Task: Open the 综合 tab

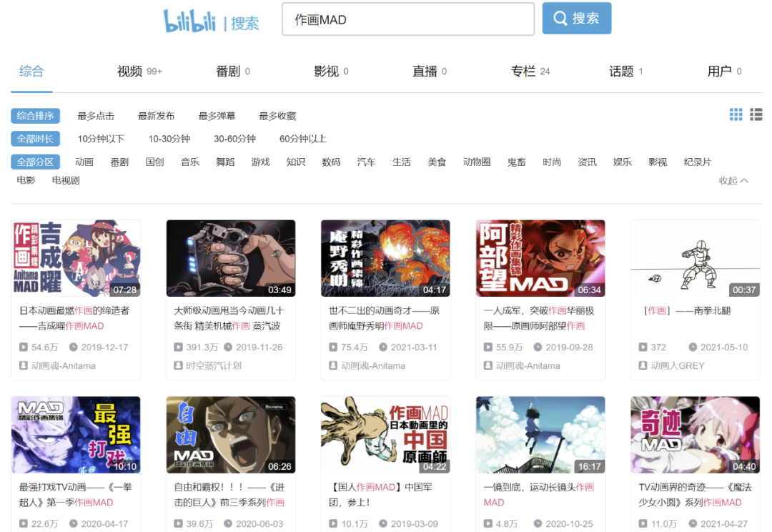Action: tap(31, 72)
